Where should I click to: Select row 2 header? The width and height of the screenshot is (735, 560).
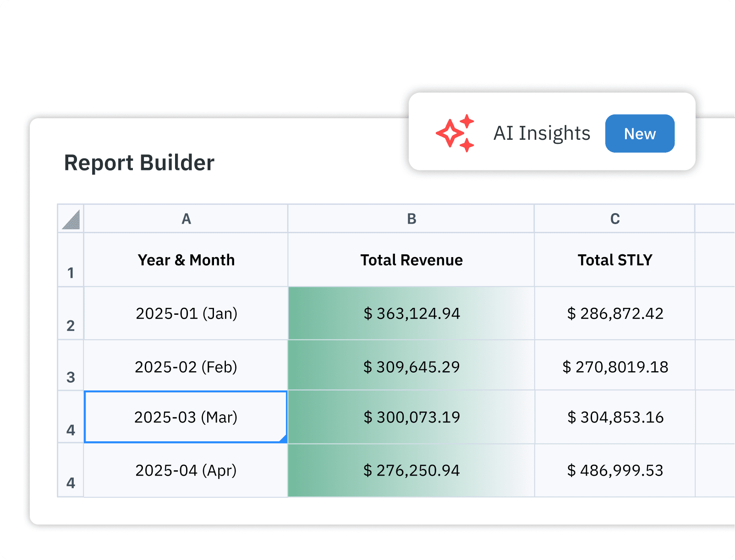(x=71, y=314)
